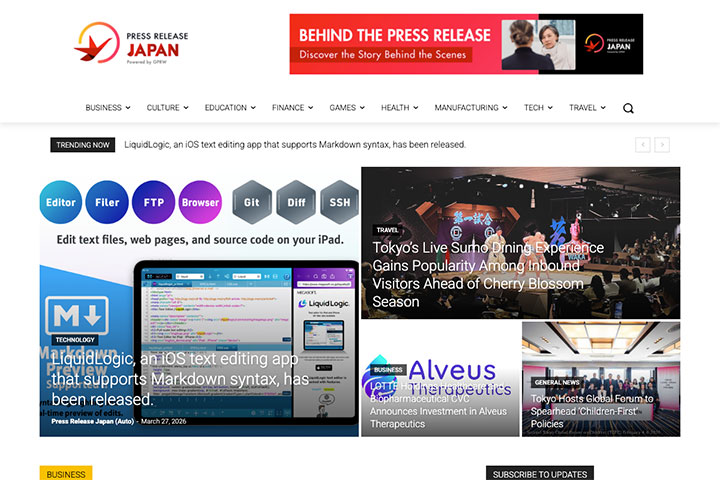
Task: Click the March 27, 2026 date
Action: (x=163, y=421)
